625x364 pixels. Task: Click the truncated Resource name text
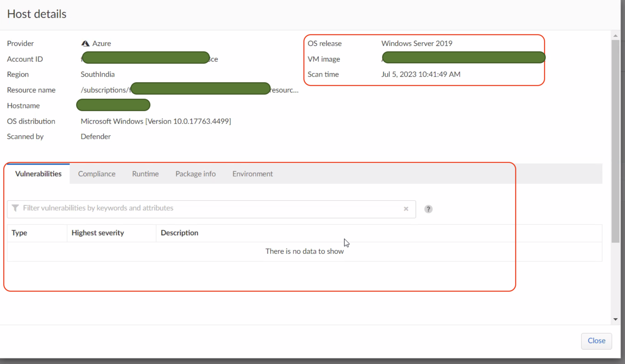(285, 90)
